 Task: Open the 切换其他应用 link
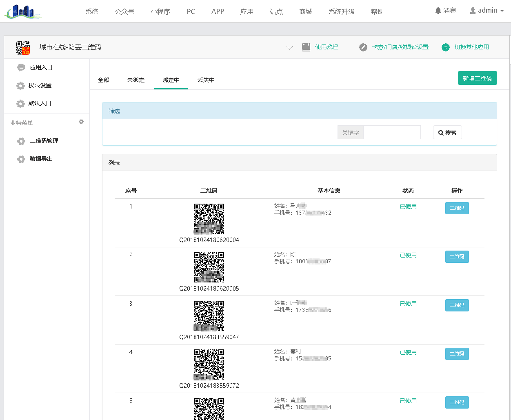click(472, 47)
